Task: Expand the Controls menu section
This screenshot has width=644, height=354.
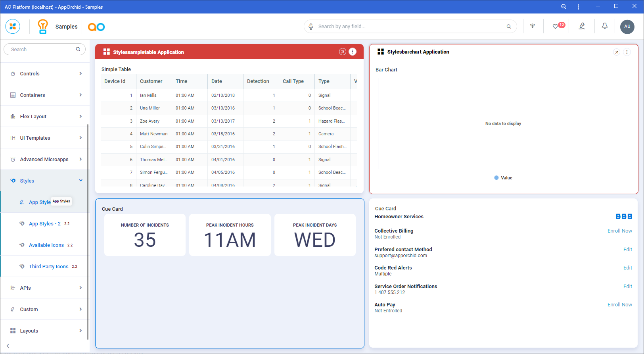Action: click(x=45, y=73)
